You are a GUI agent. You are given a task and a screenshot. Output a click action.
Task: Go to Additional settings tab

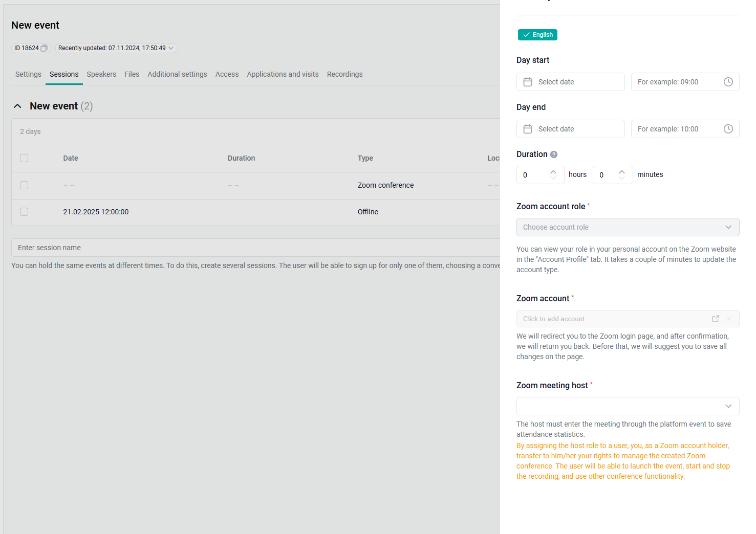click(x=177, y=74)
